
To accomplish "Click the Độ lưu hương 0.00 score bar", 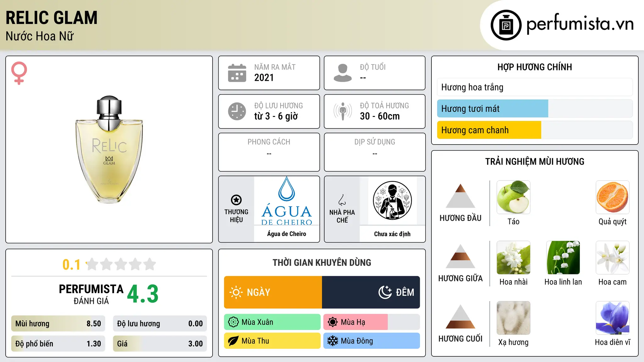I will click(x=160, y=324).
